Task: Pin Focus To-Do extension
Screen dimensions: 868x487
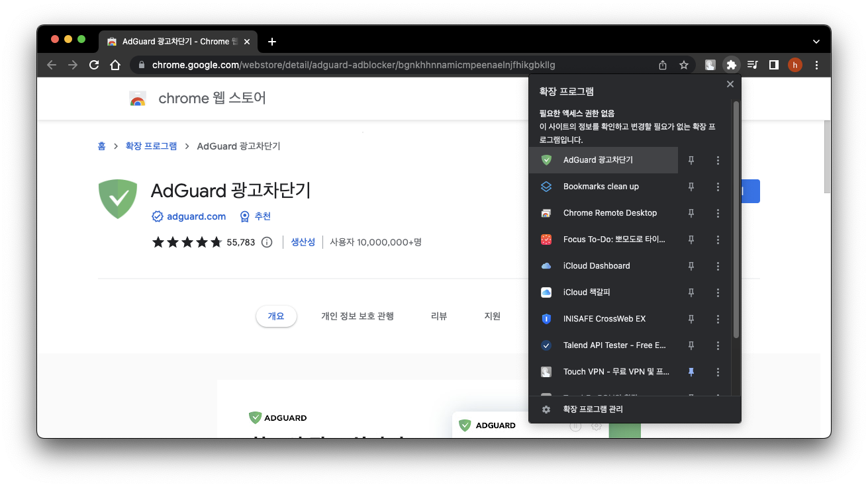Action: coord(691,240)
